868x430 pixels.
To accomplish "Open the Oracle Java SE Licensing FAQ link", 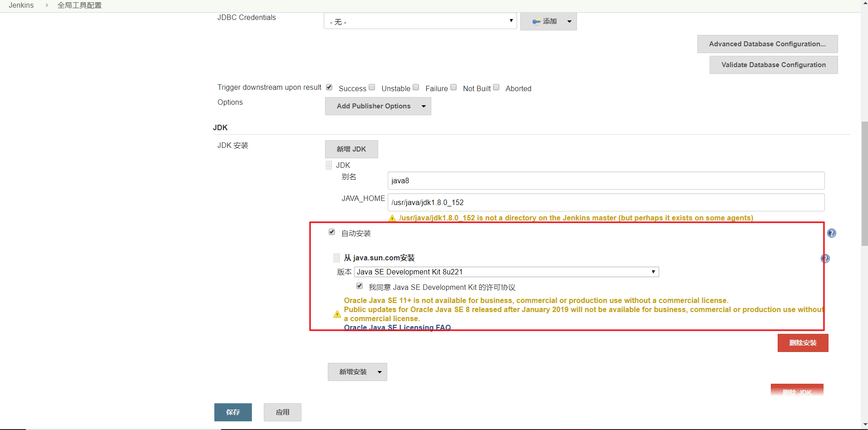I will tap(397, 327).
